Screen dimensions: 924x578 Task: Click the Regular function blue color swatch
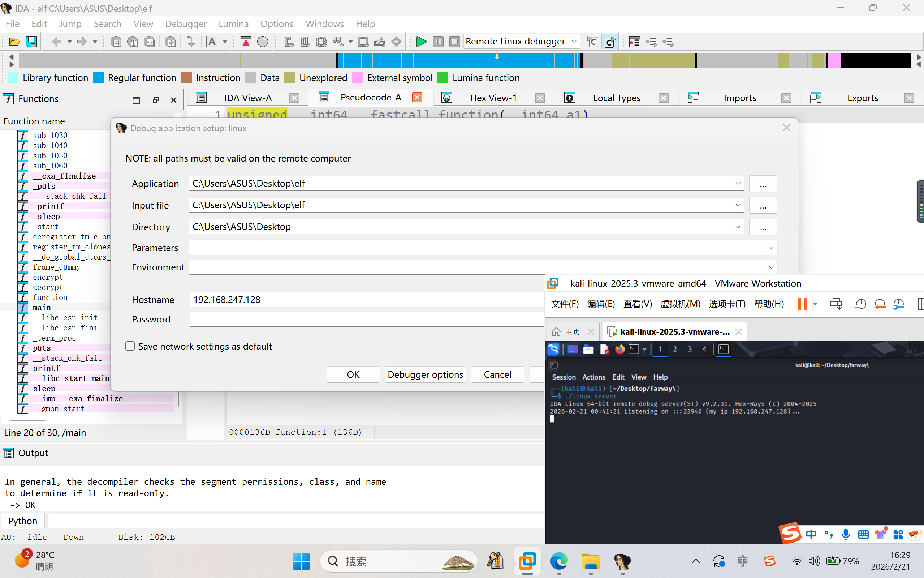pos(98,78)
